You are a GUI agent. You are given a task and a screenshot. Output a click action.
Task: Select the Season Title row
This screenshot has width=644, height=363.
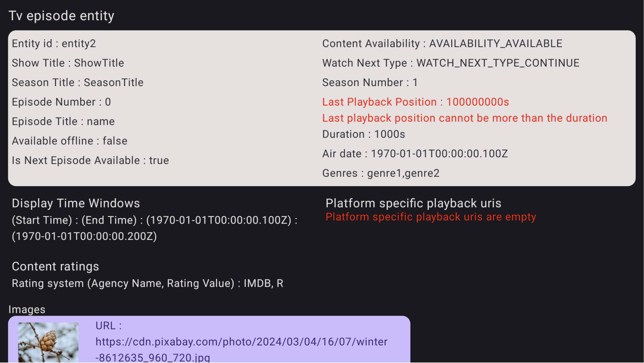click(x=77, y=83)
